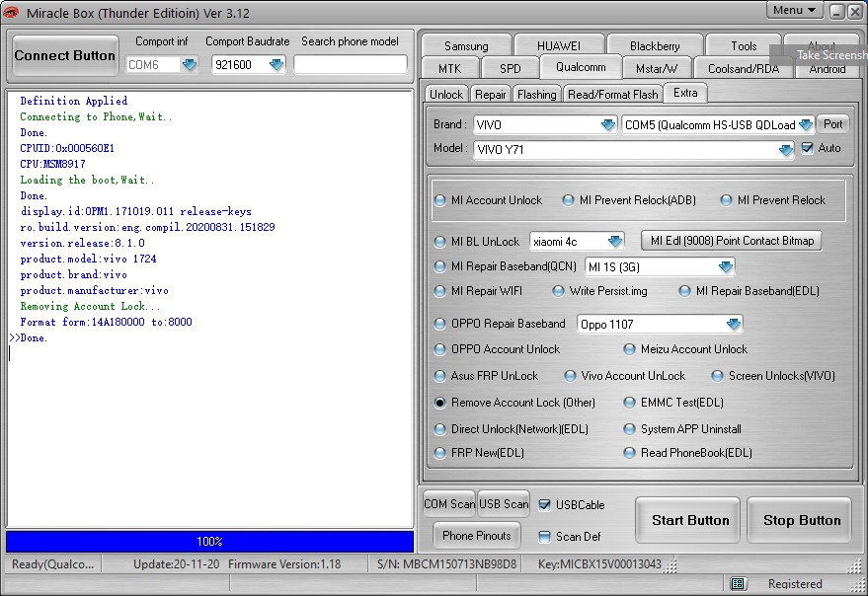The image size is (868, 596).
Task: Open the Brand VIVO dropdown
Action: point(608,124)
